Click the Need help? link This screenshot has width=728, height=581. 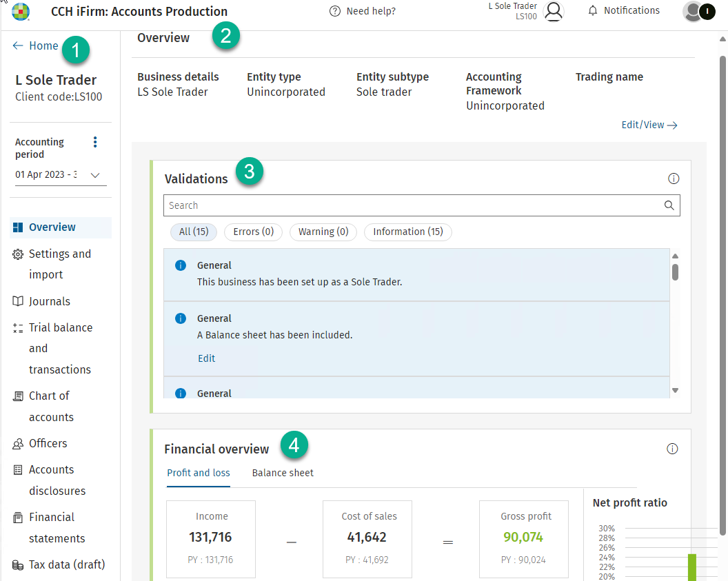tap(371, 11)
